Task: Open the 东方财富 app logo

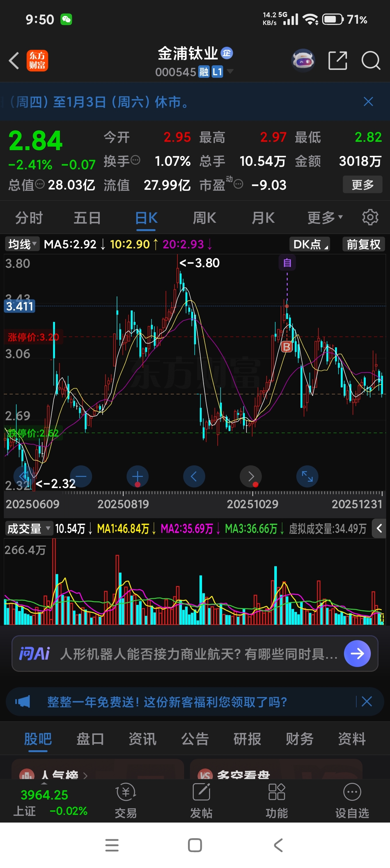Action: coord(37,61)
